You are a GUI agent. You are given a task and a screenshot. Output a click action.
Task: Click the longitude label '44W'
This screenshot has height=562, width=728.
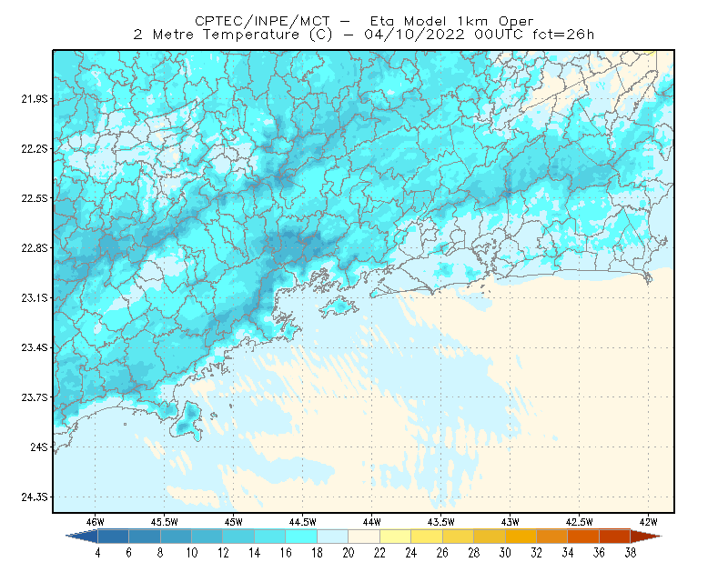372,522
